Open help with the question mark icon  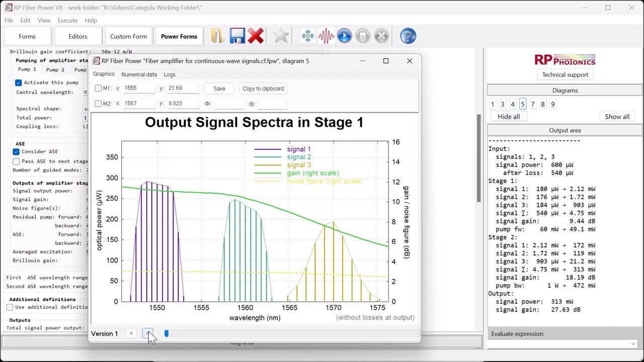coord(408,36)
